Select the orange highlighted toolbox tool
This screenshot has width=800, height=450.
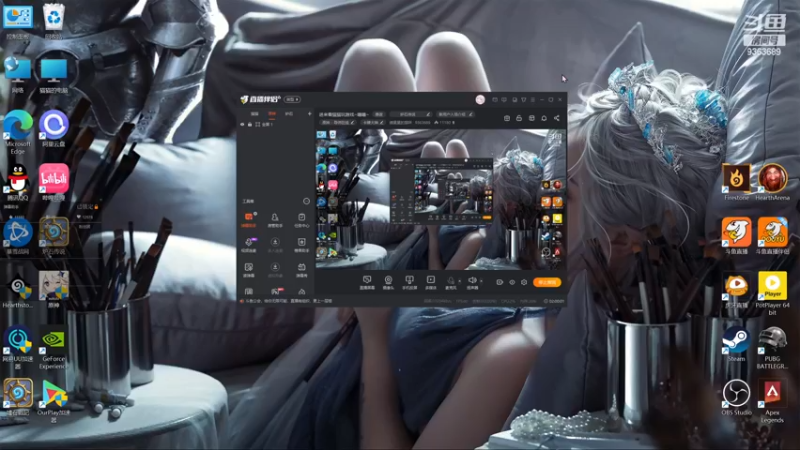click(248, 220)
